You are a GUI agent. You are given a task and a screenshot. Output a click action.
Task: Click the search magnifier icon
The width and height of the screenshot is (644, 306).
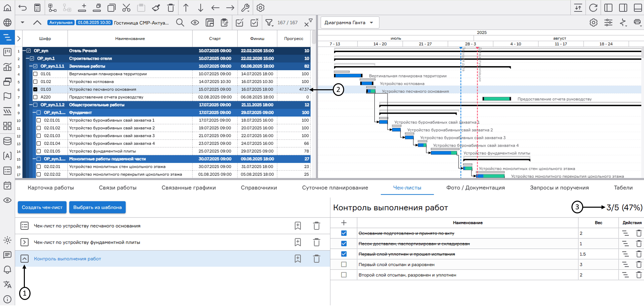point(180,22)
